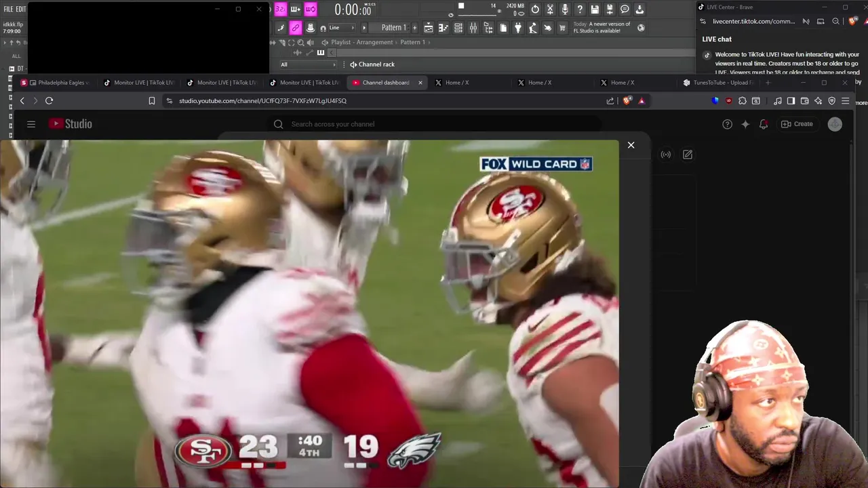This screenshot has width=868, height=488.
Task: Switch to TunesToTube browser tab
Action: coord(720,83)
